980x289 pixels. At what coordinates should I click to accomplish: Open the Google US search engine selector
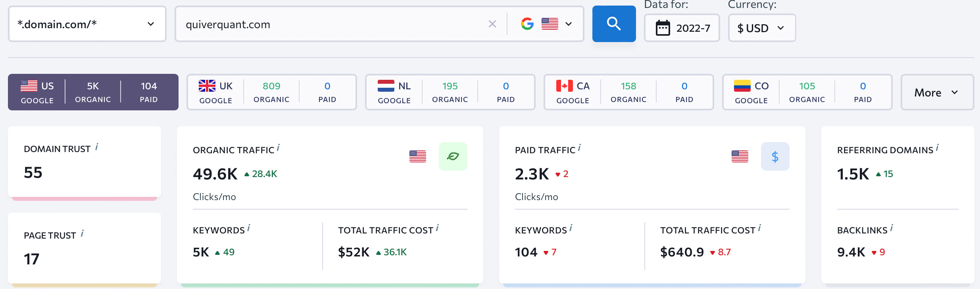(546, 24)
